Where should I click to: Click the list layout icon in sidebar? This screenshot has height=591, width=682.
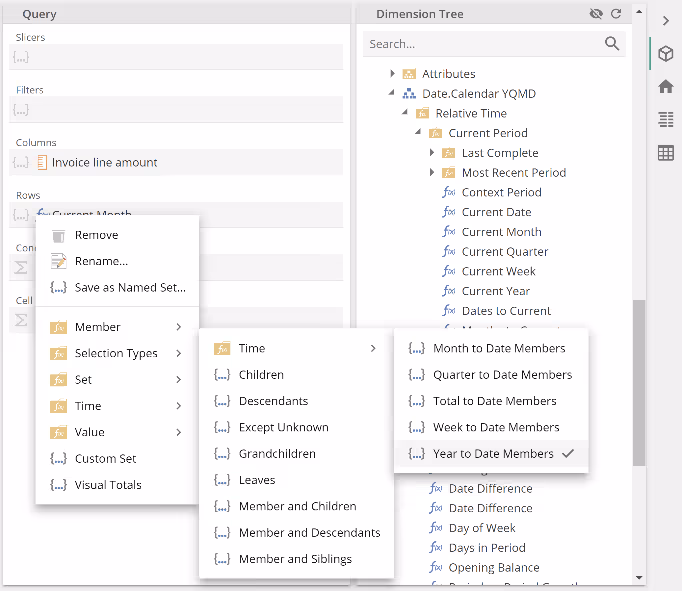point(665,120)
